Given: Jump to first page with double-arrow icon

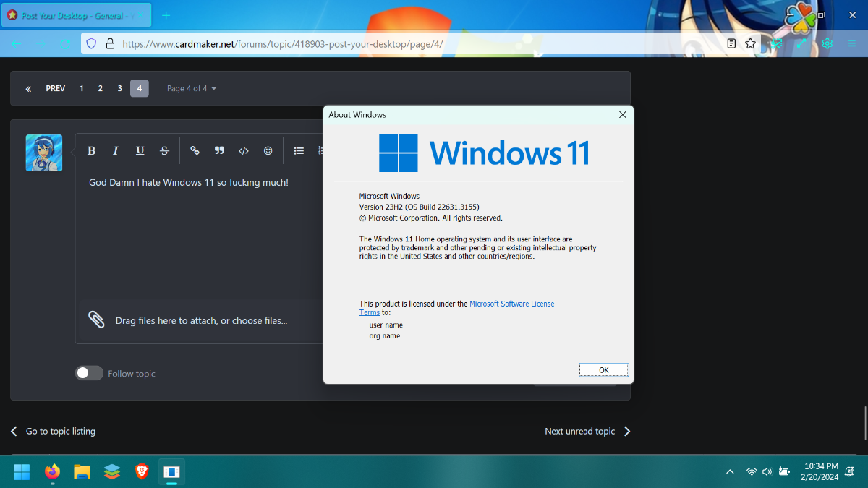Looking at the screenshot, I should [28, 89].
